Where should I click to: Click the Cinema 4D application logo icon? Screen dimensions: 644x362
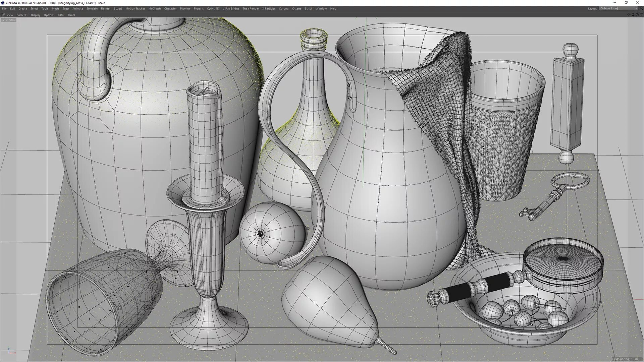pos(3,3)
